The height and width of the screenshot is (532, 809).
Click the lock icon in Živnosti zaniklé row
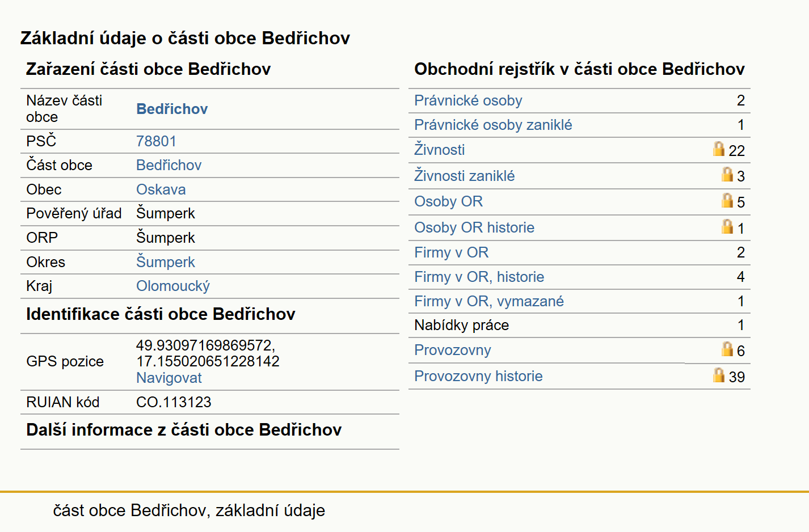tap(727, 174)
